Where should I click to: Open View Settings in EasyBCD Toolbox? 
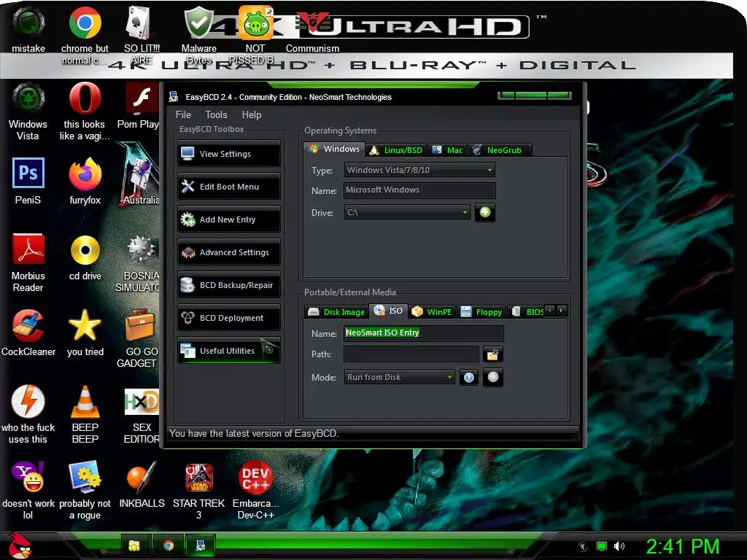(228, 154)
